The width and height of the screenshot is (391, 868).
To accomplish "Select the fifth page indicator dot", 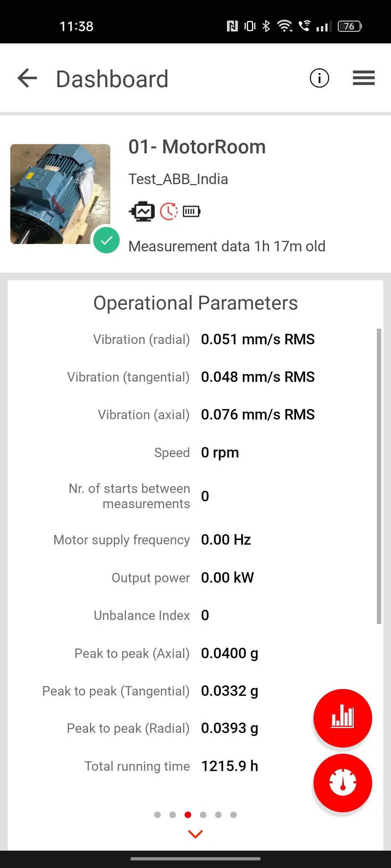I will tap(218, 815).
